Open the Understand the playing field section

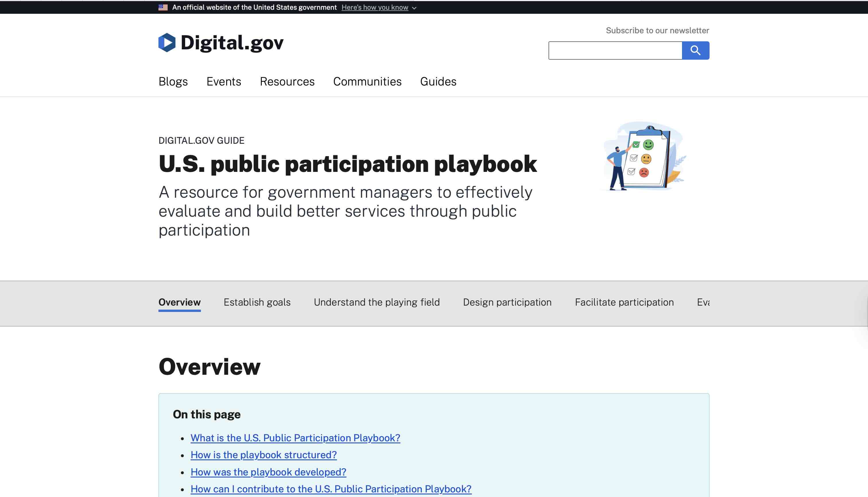pos(376,302)
